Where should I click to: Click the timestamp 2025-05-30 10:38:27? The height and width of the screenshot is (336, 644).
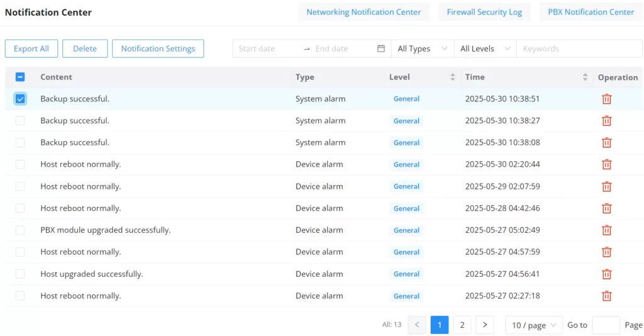coord(502,121)
